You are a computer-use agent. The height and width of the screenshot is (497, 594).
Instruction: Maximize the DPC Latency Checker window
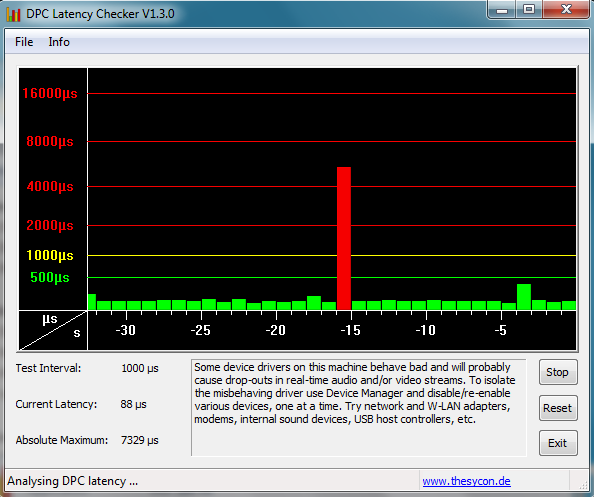(529, 9)
